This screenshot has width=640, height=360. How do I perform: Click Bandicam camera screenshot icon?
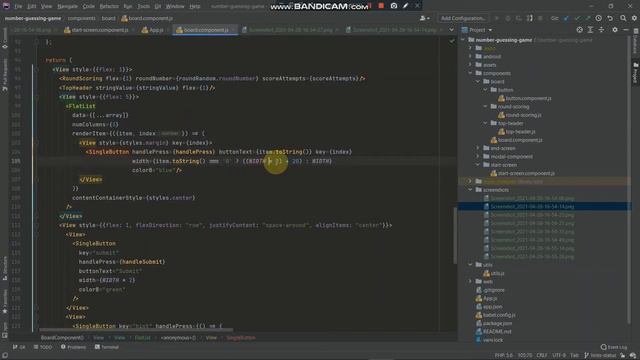click(x=394, y=6)
